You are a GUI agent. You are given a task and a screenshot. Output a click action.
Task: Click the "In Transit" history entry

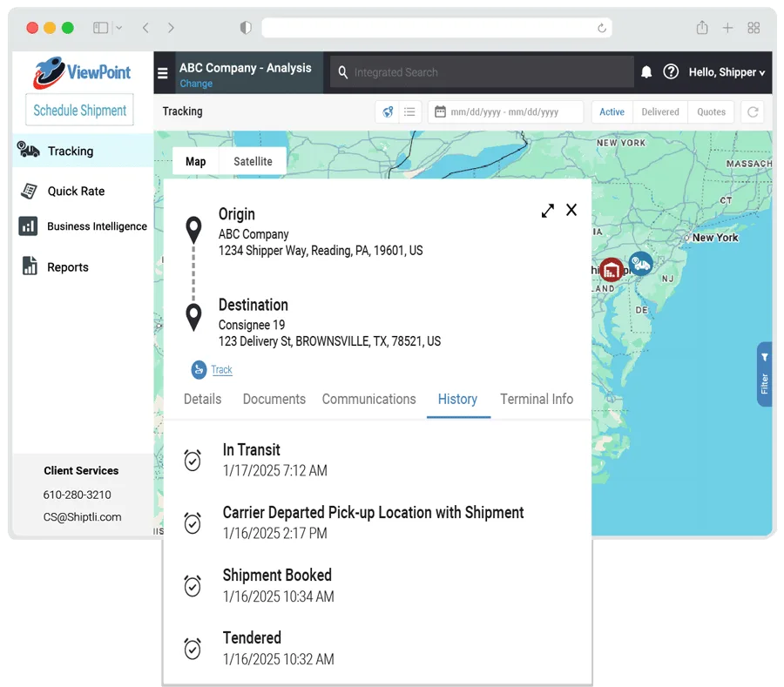[251, 449]
